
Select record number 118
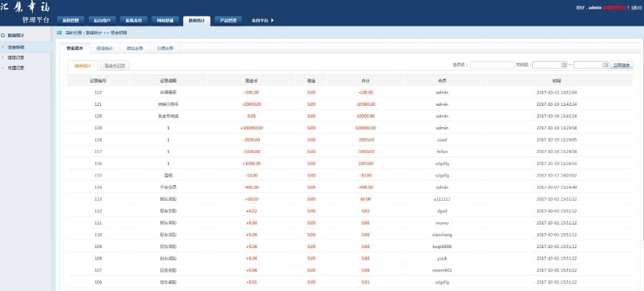pos(98,140)
